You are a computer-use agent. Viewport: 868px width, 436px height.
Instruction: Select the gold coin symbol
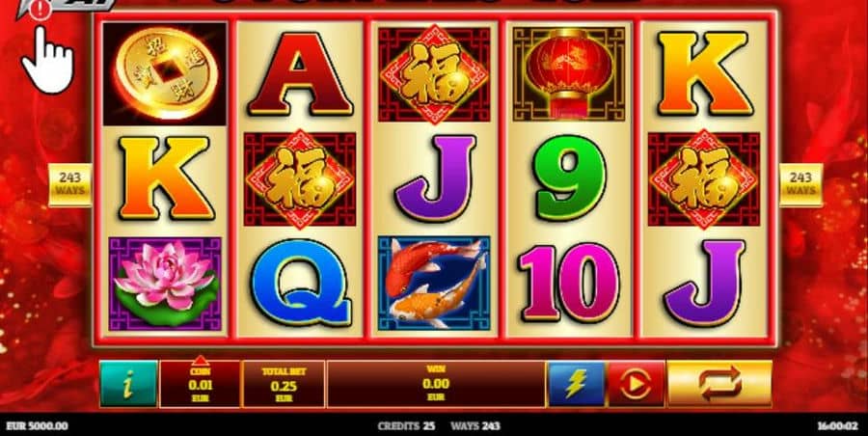click(x=165, y=73)
